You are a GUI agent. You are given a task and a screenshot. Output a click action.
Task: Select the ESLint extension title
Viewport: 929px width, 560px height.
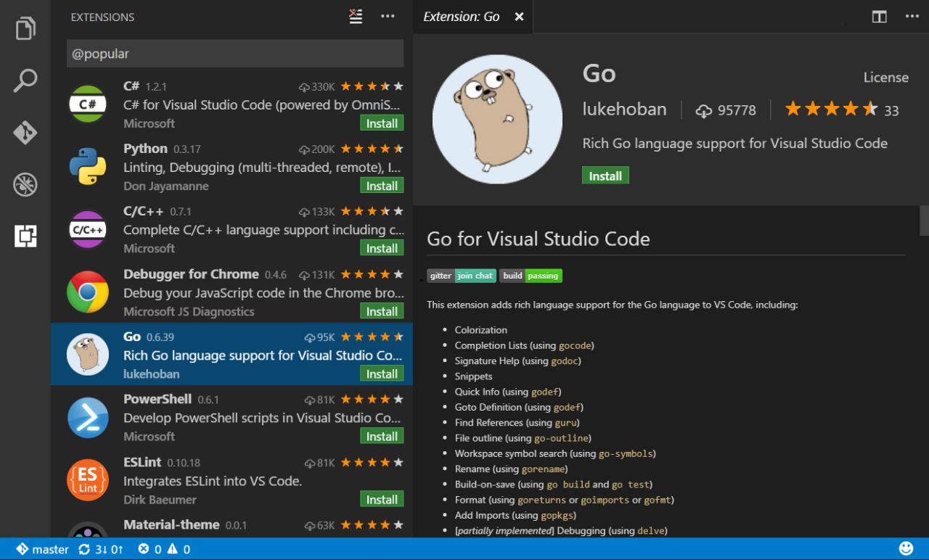coord(142,462)
